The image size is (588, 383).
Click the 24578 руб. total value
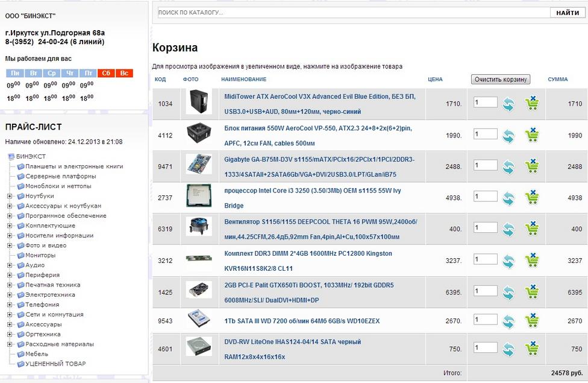pos(567,373)
